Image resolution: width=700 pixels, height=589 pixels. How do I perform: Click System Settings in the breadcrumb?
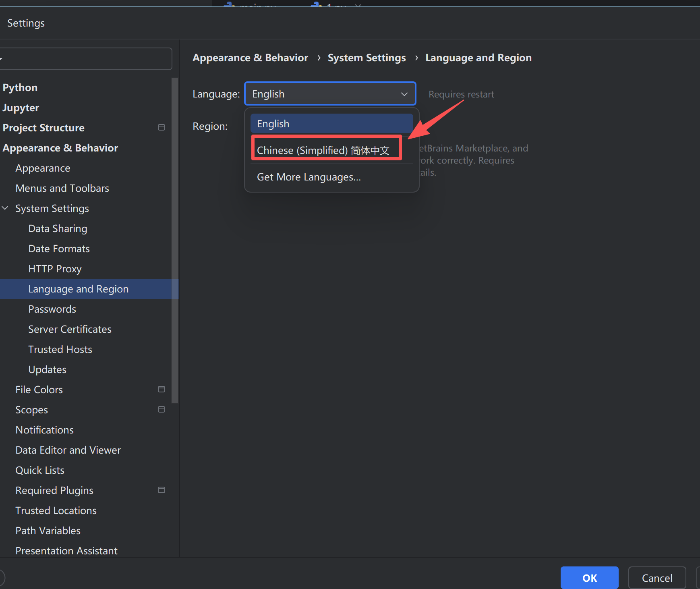(367, 58)
